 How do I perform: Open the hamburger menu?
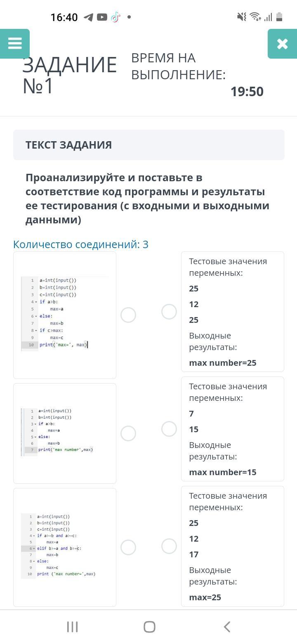15,43
